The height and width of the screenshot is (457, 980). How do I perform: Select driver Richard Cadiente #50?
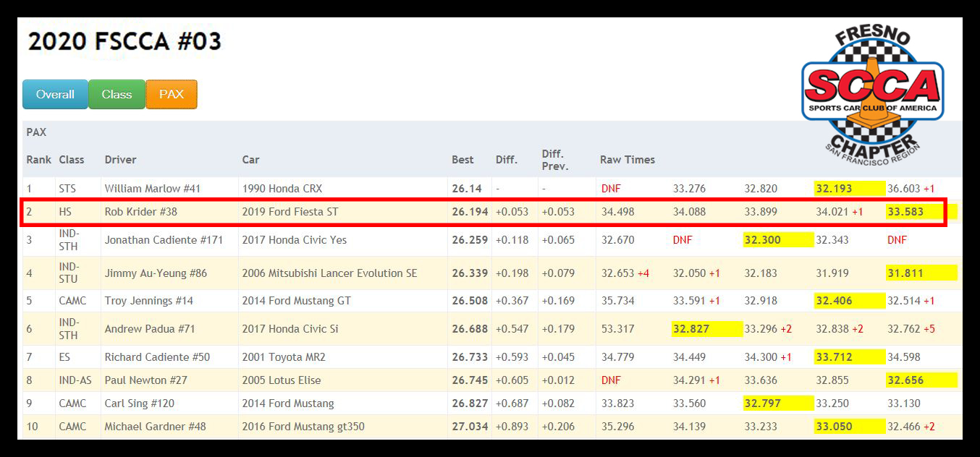pyautogui.click(x=157, y=356)
